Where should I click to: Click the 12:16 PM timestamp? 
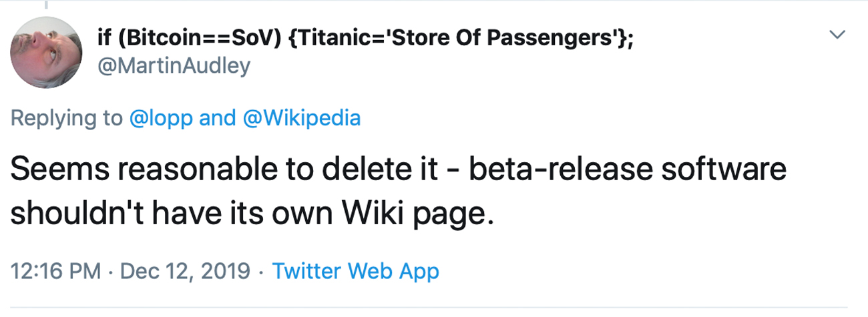point(56,272)
